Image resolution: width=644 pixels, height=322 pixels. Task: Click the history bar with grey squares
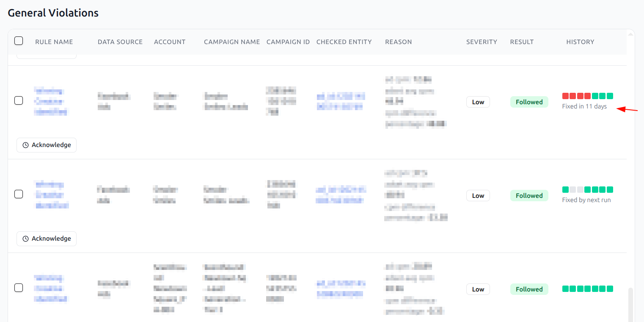588,190
